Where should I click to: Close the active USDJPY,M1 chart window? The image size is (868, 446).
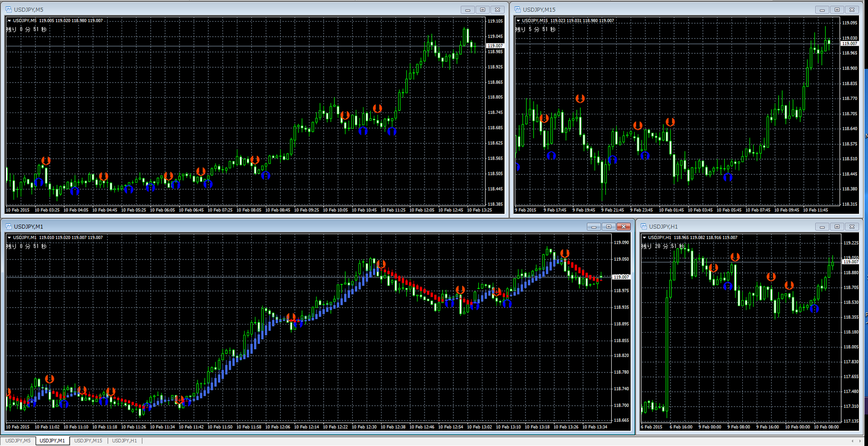[x=623, y=226]
